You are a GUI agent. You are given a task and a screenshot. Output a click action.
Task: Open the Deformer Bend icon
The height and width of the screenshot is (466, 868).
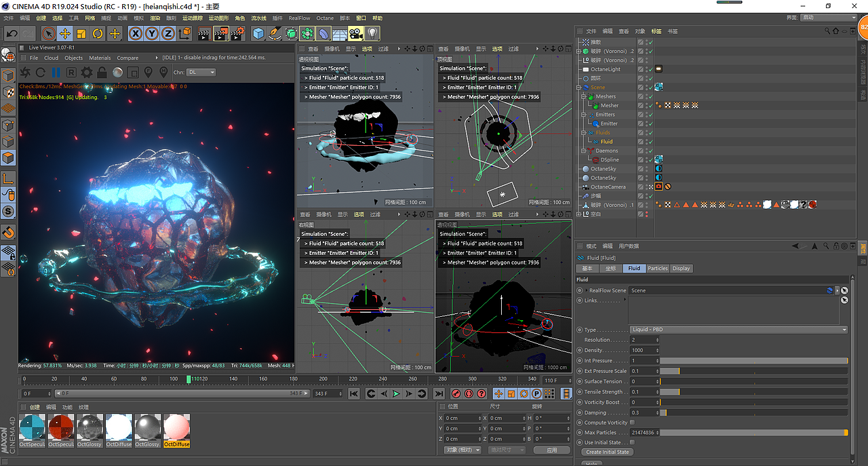pos(323,33)
